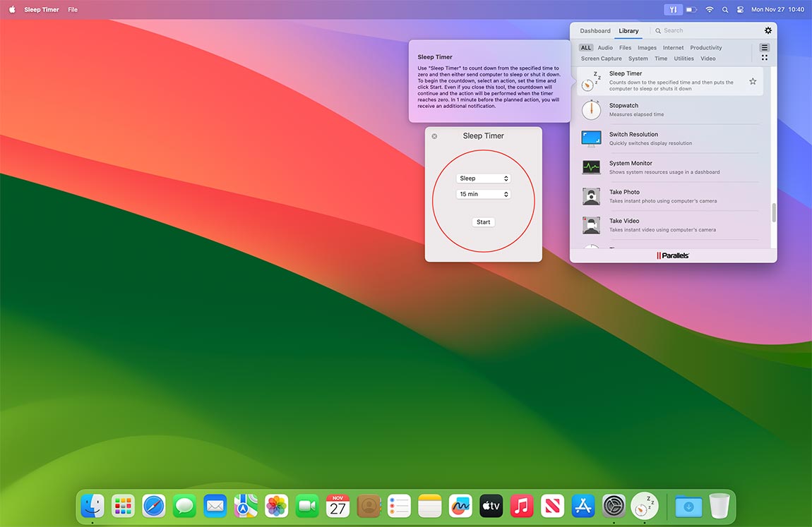
Task: Switch library to list view
Action: pyautogui.click(x=764, y=48)
